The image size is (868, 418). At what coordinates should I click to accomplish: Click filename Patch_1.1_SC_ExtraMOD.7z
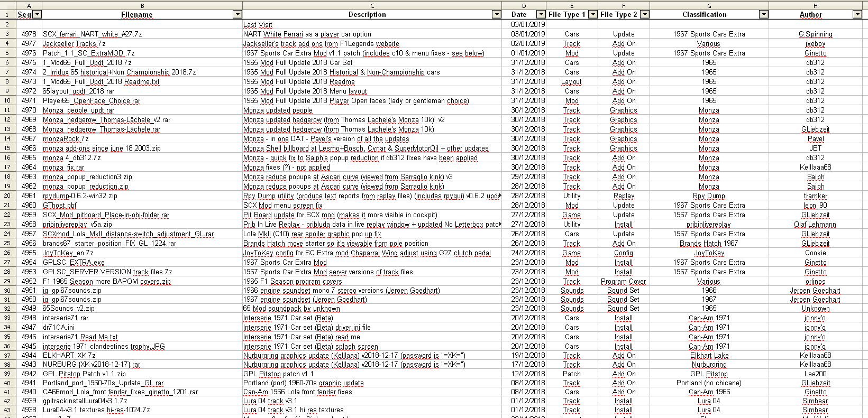pos(89,53)
